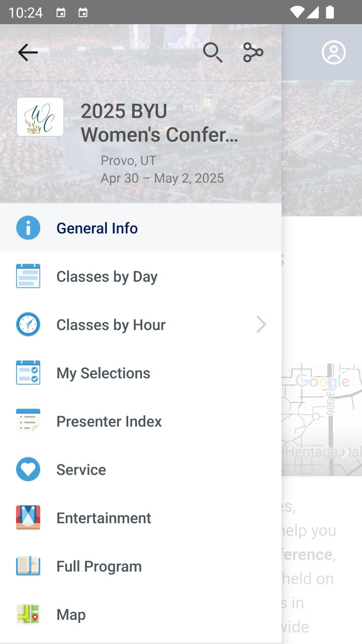Open the search magnifier icon
This screenshot has width=362, height=644.
click(x=213, y=52)
